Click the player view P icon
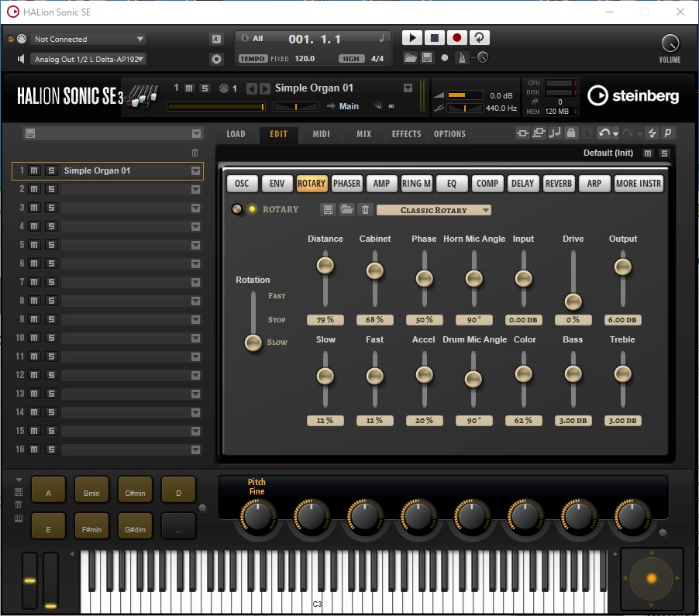The image size is (699, 616). (x=668, y=132)
